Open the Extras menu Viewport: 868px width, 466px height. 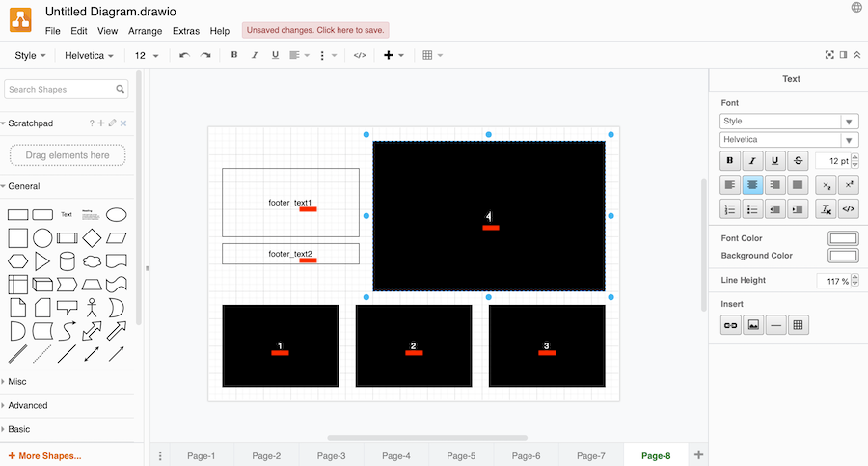click(186, 31)
